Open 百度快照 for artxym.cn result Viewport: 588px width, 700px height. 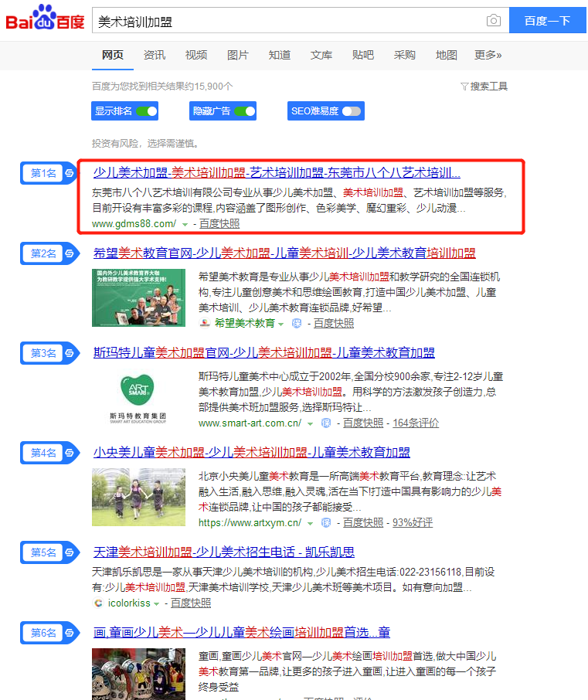click(x=363, y=522)
